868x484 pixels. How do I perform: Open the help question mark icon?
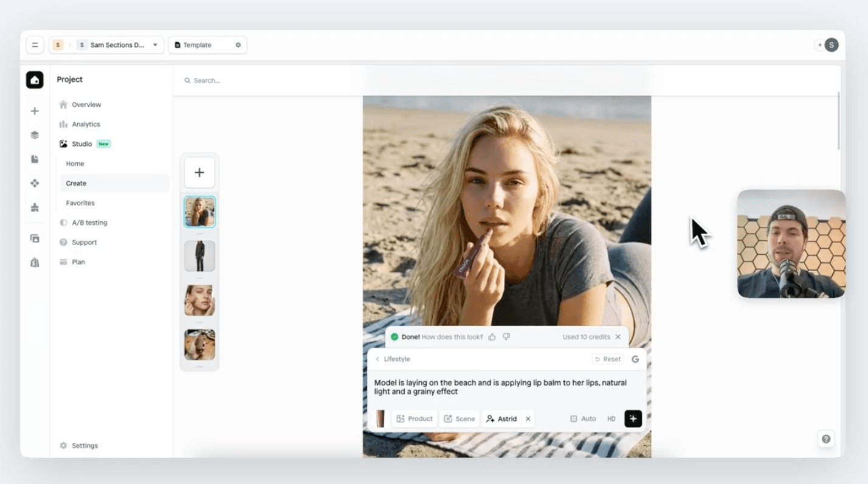pyautogui.click(x=825, y=438)
